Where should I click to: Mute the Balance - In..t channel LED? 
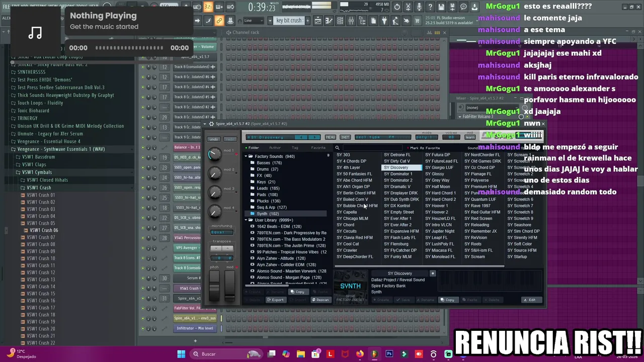pos(142,147)
